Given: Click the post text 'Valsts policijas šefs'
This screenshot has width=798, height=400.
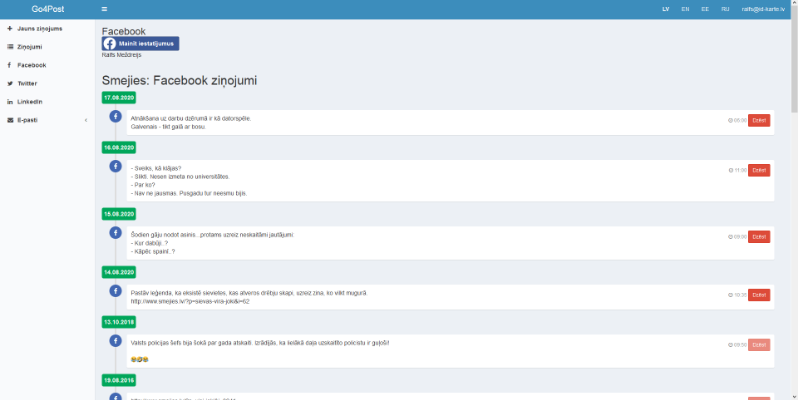Looking at the screenshot, I should pos(260,343).
